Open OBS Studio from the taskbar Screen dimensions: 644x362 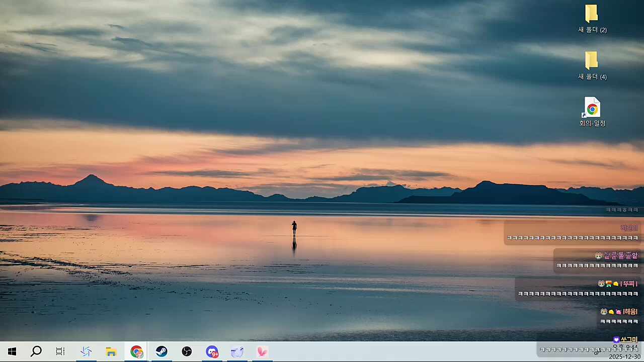[x=187, y=351]
